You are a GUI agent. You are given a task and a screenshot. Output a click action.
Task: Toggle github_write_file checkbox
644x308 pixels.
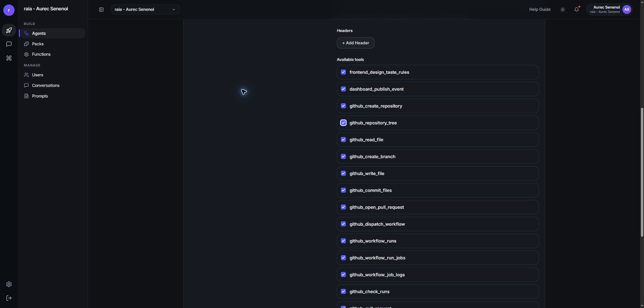(344, 173)
